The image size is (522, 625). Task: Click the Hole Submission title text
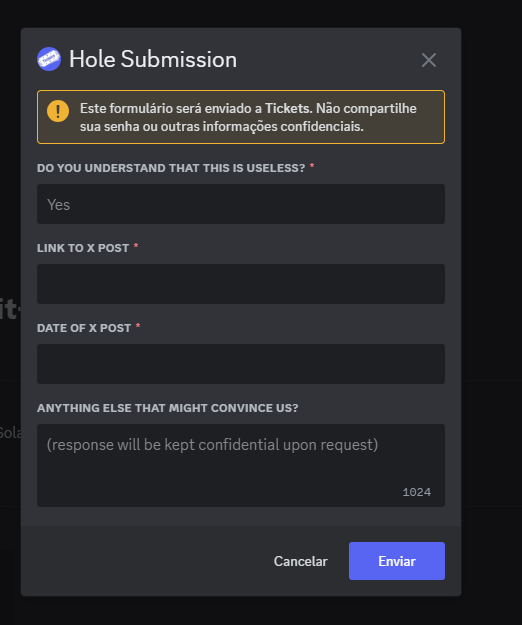[153, 59]
